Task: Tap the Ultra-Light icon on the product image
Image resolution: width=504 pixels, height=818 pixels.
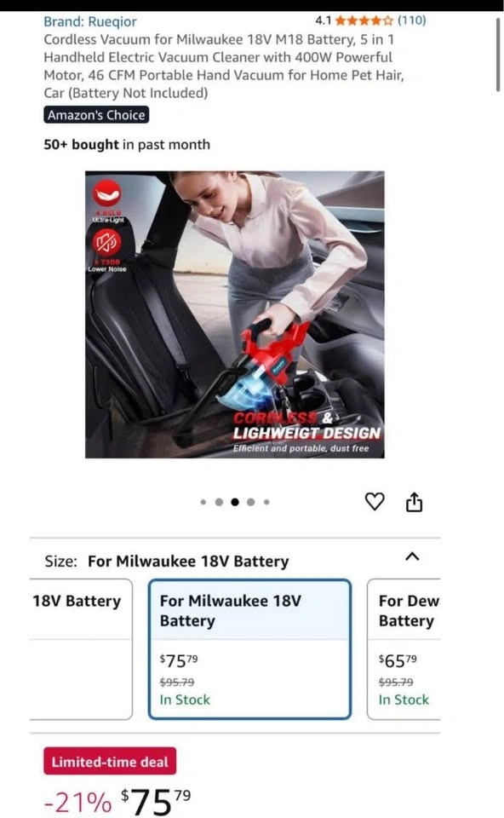Action: click(x=107, y=201)
